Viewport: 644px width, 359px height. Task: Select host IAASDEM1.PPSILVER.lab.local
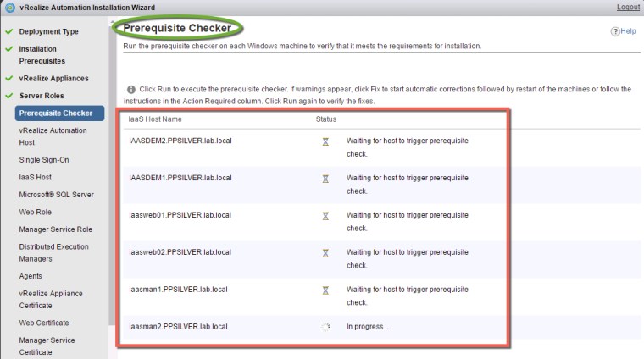[x=180, y=178]
